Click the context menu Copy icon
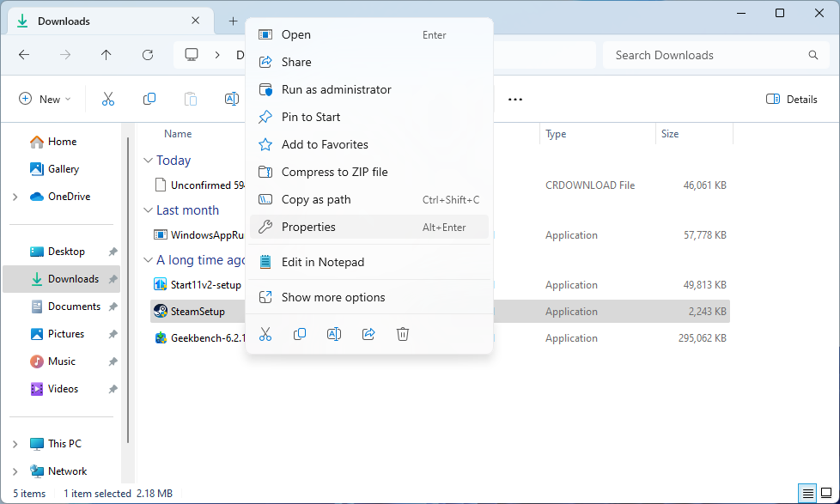 tap(300, 334)
